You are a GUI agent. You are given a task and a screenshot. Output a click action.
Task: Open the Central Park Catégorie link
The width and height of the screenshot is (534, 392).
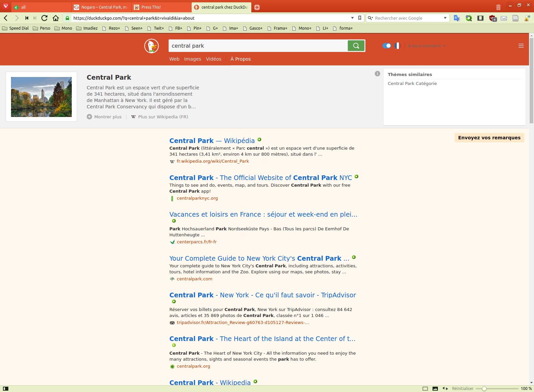[412, 83]
